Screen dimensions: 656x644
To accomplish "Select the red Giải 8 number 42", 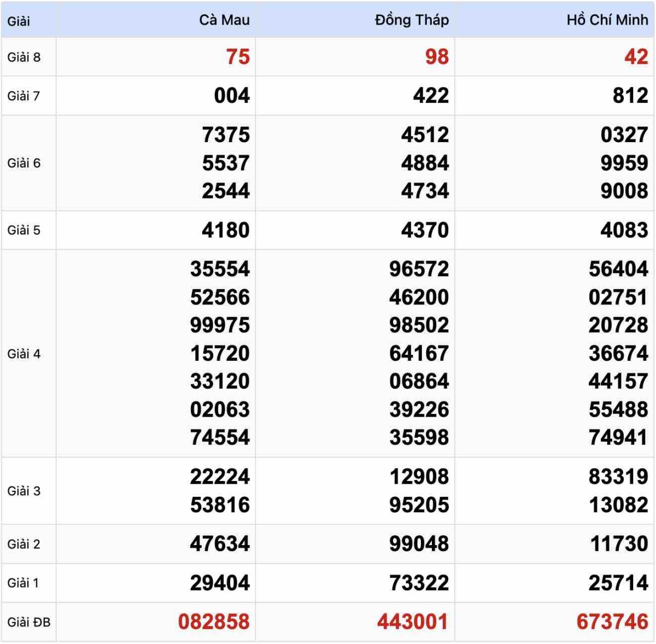I will [636, 57].
